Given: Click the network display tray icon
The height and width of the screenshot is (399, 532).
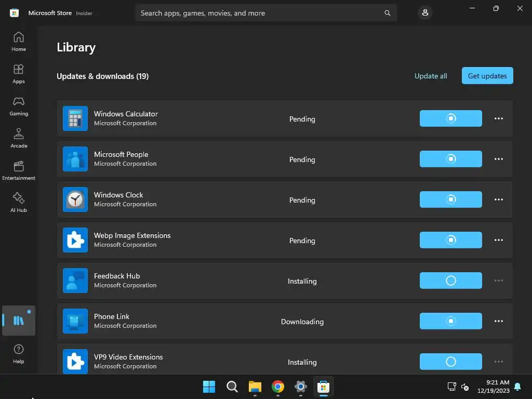Looking at the screenshot, I should pos(451,387).
